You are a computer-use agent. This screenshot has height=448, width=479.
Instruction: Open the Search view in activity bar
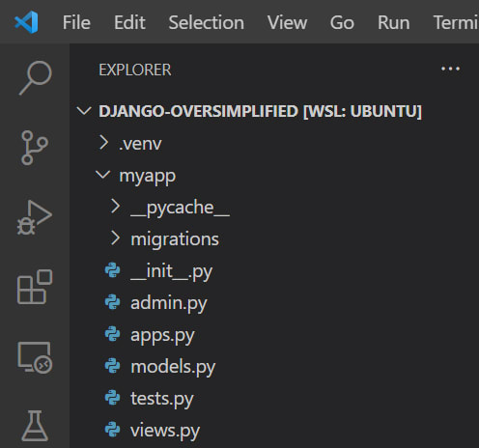pyautogui.click(x=35, y=78)
